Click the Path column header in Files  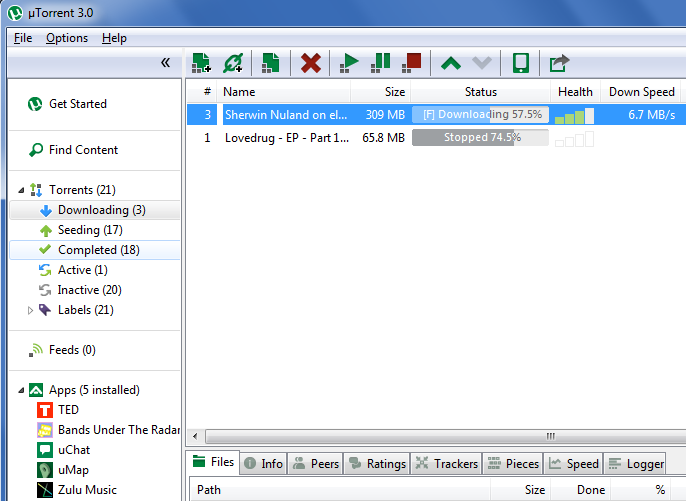point(340,490)
